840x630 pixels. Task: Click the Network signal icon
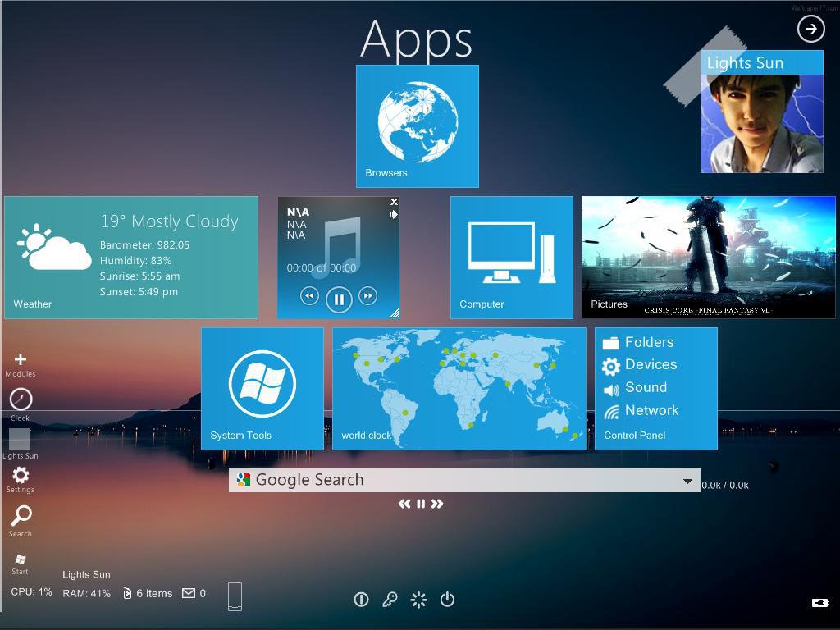611,412
